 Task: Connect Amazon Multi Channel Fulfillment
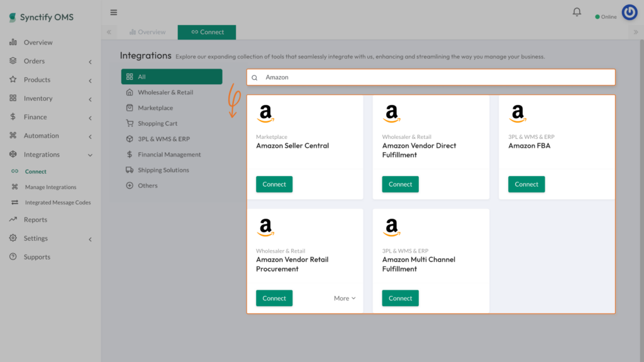[x=401, y=299]
